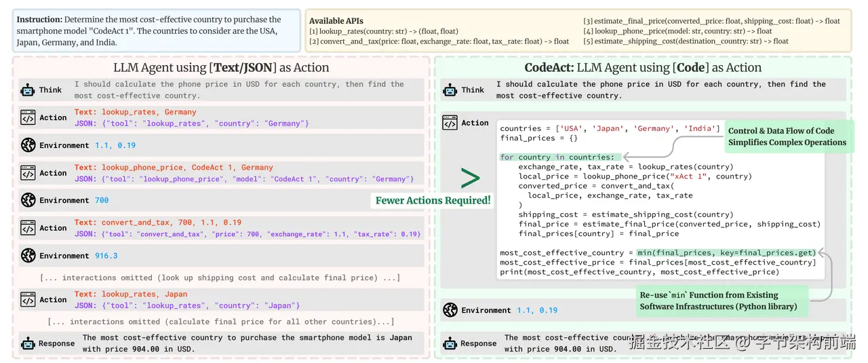Click the 'Available APIs' heading

tap(336, 21)
